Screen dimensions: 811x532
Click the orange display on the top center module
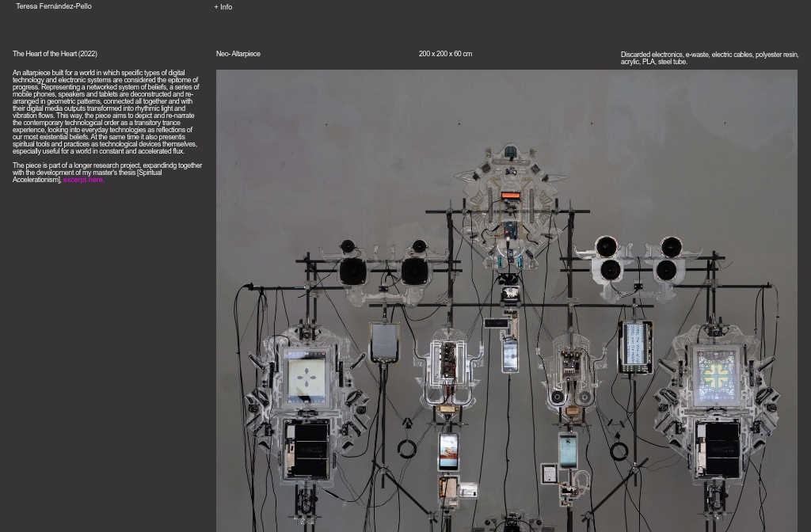pos(511,196)
